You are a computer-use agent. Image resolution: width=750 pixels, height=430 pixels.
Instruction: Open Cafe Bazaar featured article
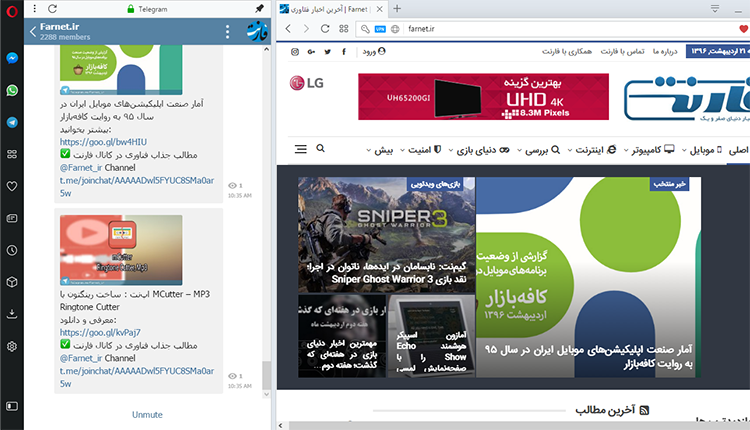[588, 277]
